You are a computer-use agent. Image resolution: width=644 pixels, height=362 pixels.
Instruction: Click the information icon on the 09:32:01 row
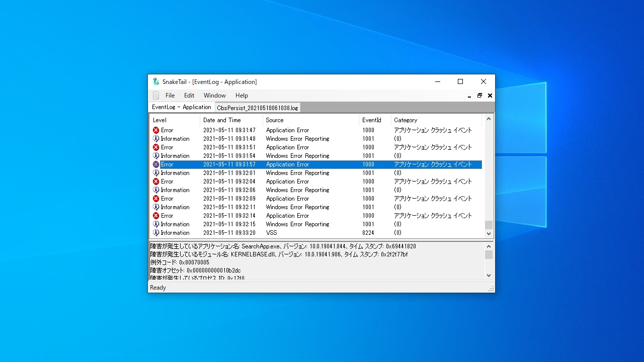(156, 173)
